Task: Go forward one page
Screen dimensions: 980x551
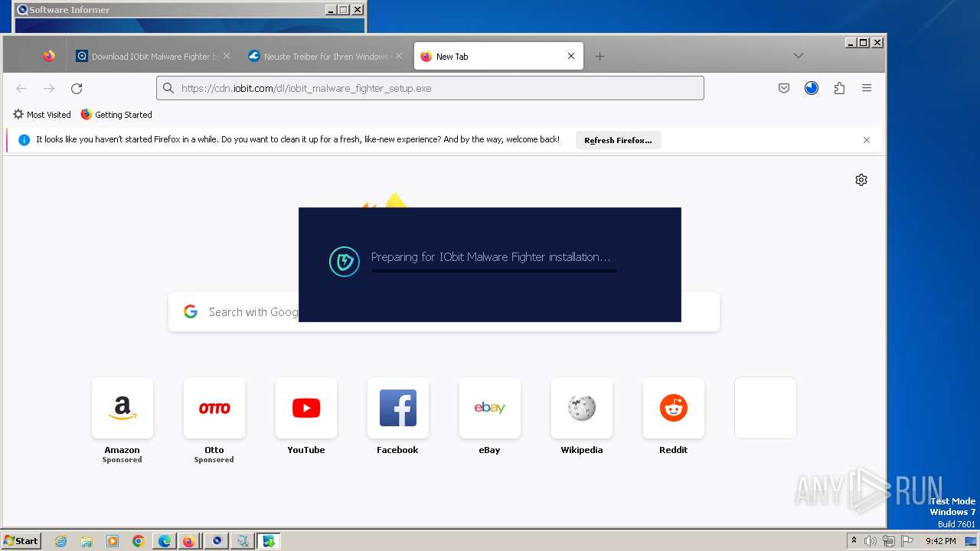Action: coord(49,88)
